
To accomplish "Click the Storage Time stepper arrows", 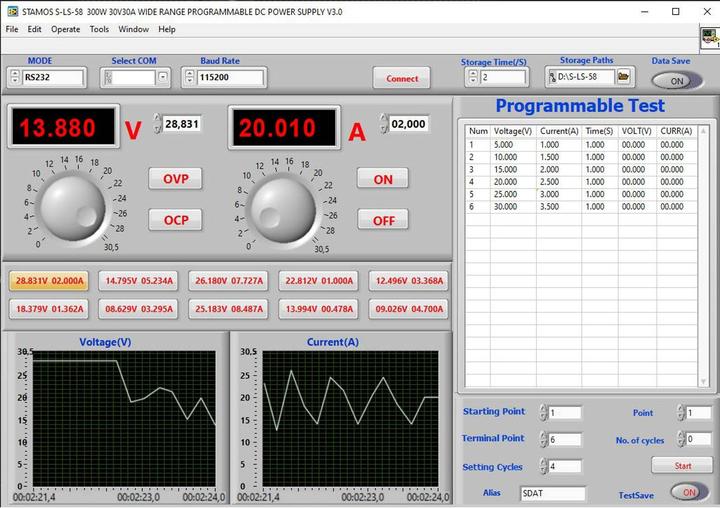I will (x=473, y=77).
